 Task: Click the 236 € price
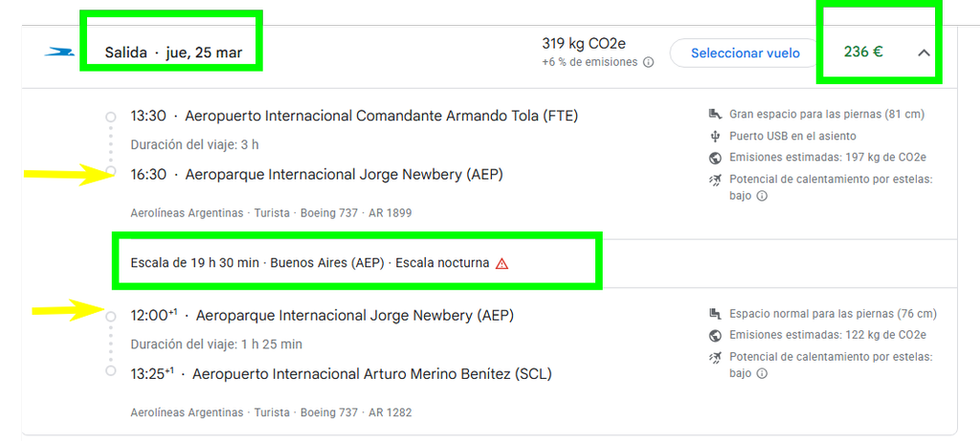(863, 52)
